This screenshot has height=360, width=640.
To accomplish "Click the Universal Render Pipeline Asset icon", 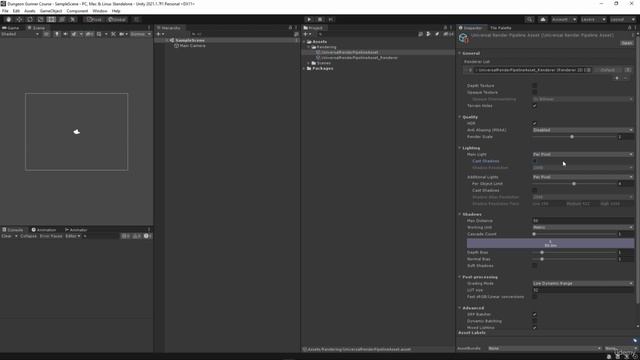I will point(463,38).
